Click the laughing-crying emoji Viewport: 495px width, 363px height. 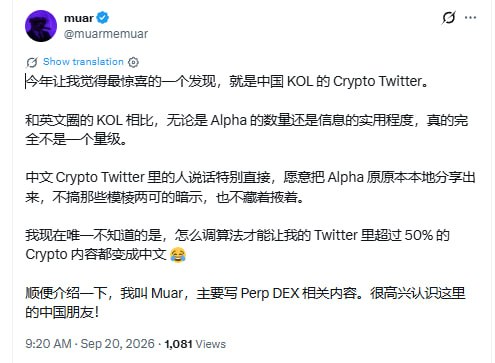point(178,255)
